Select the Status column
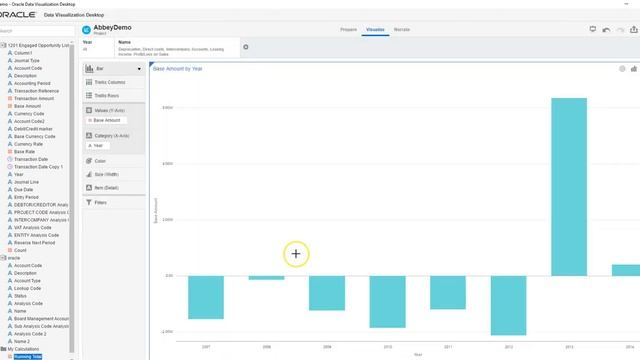 [20, 296]
